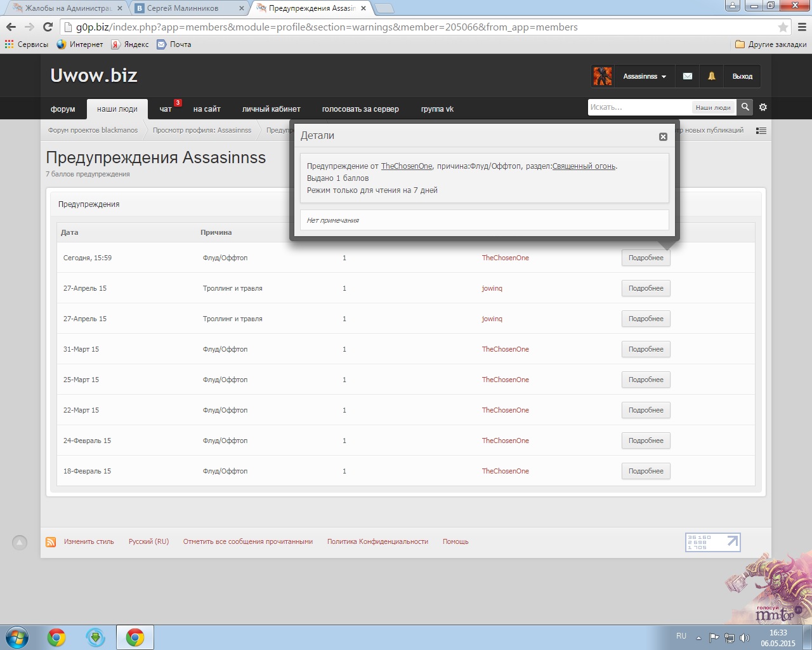
Task: Click Подробнее for 18-Февраль warning
Action: coord(646,471)
